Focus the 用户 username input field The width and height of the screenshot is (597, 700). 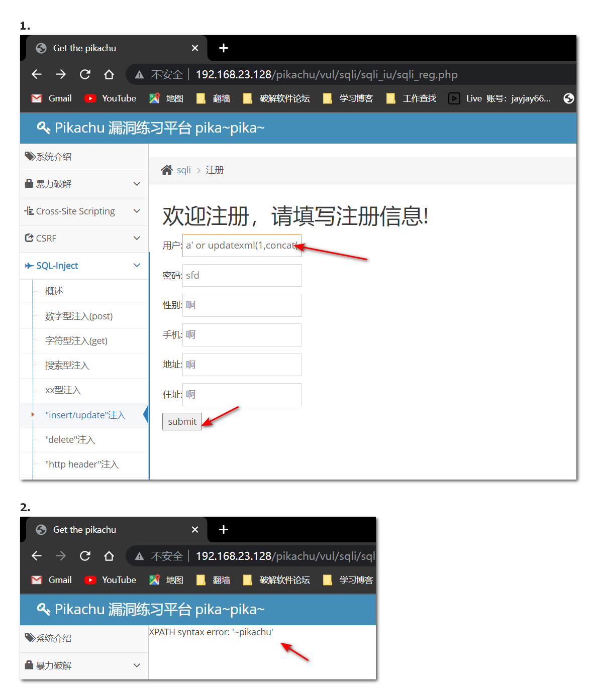(x=242, y=246)
